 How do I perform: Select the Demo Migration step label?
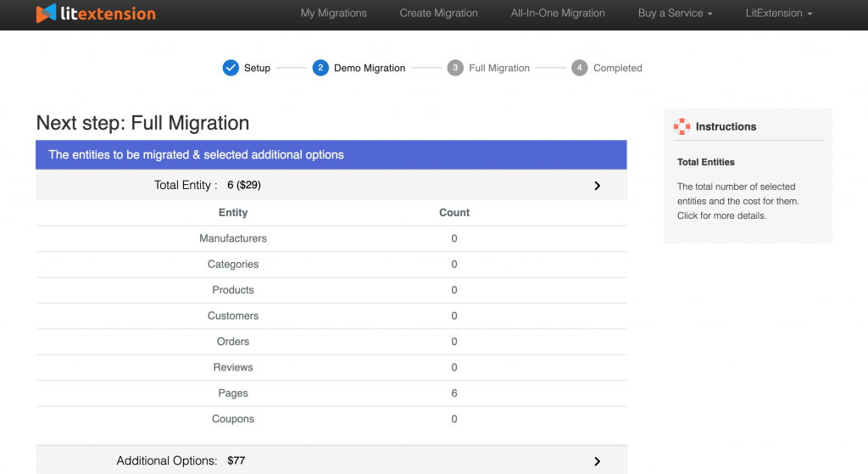click(x=370, y=68)
